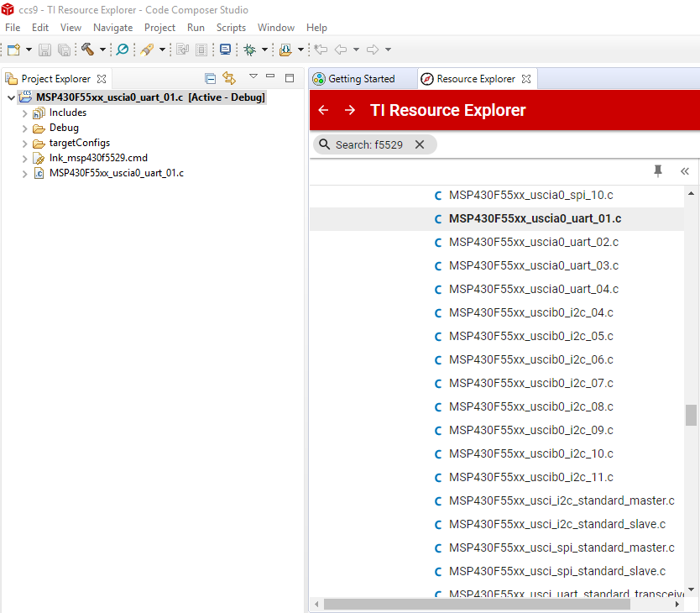Open MSP430F55xx_usci_spi_standard_slave.c example
The height and width of the screenshot is (613, 700).
tap(557, 572)
